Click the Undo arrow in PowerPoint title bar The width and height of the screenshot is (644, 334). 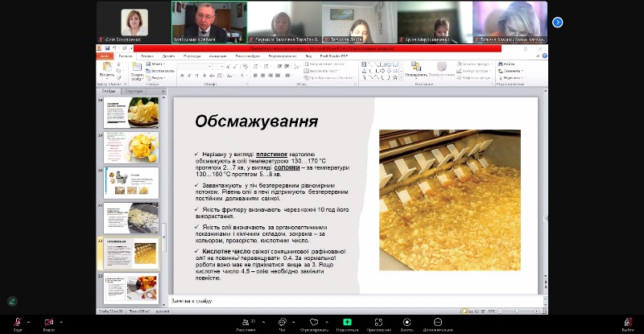[115, 48]
